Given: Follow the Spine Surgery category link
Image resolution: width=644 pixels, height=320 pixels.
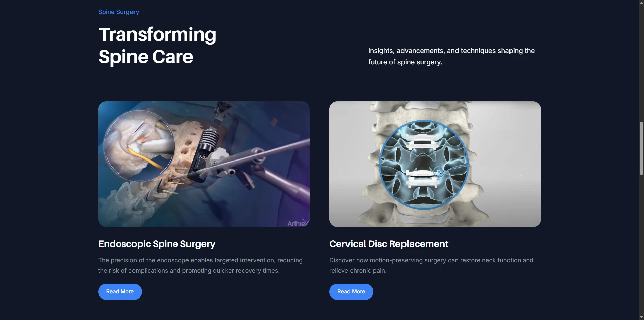Looking at the screenshot, I should [x=118, y=12].
